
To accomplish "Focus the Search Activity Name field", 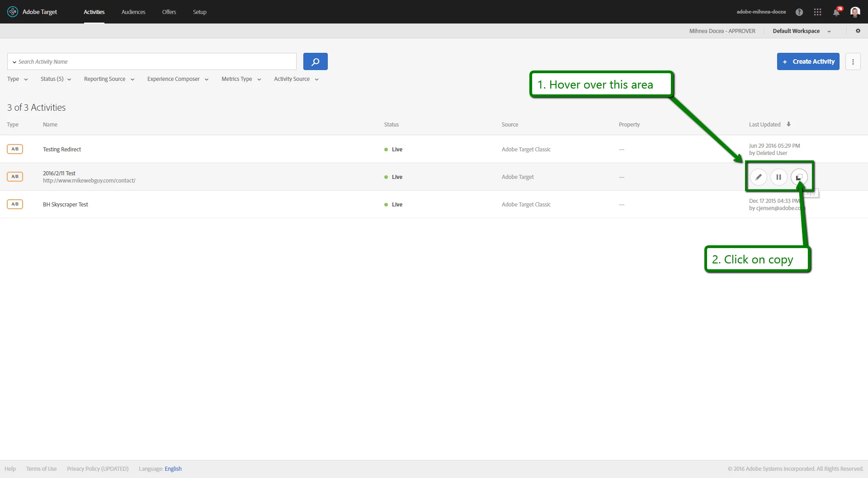I will 152,61.
